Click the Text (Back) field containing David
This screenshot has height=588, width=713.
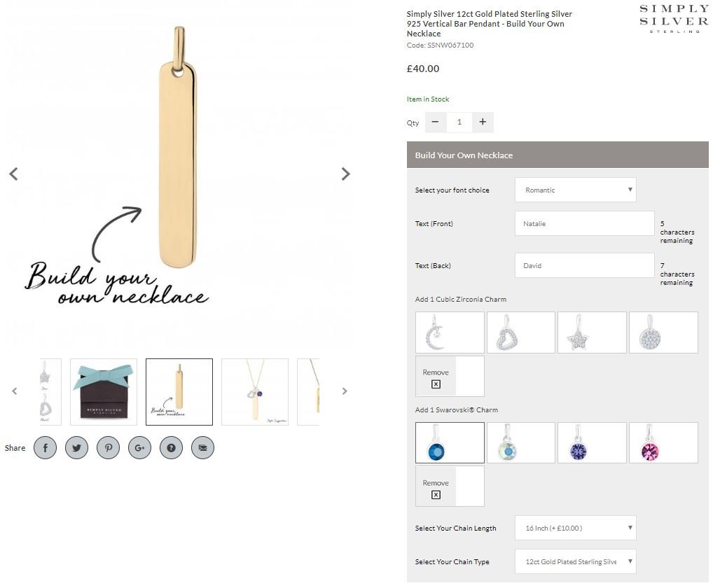pyautogui.click(x=584, y=265)
